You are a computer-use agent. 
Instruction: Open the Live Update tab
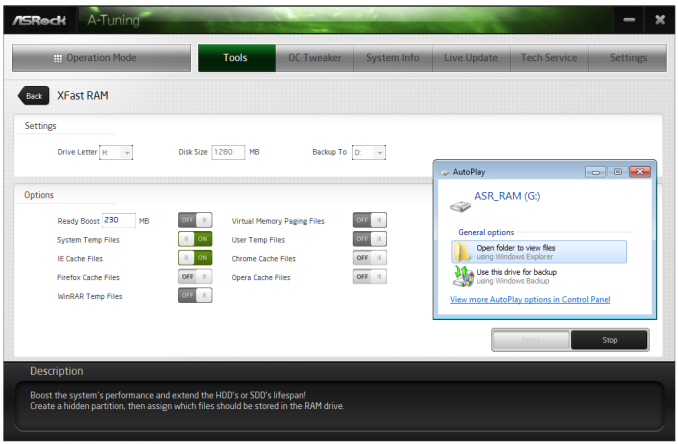471,58
